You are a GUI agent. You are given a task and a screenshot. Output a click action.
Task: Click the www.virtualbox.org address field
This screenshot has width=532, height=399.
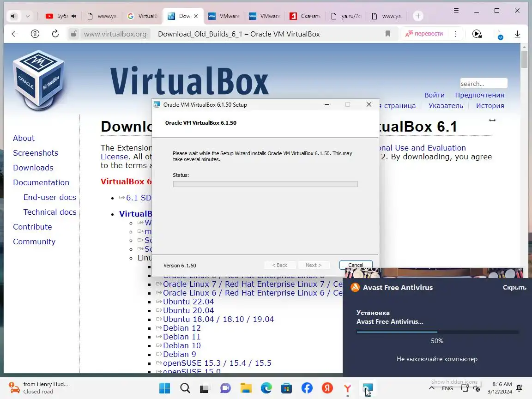pos(115,34)
